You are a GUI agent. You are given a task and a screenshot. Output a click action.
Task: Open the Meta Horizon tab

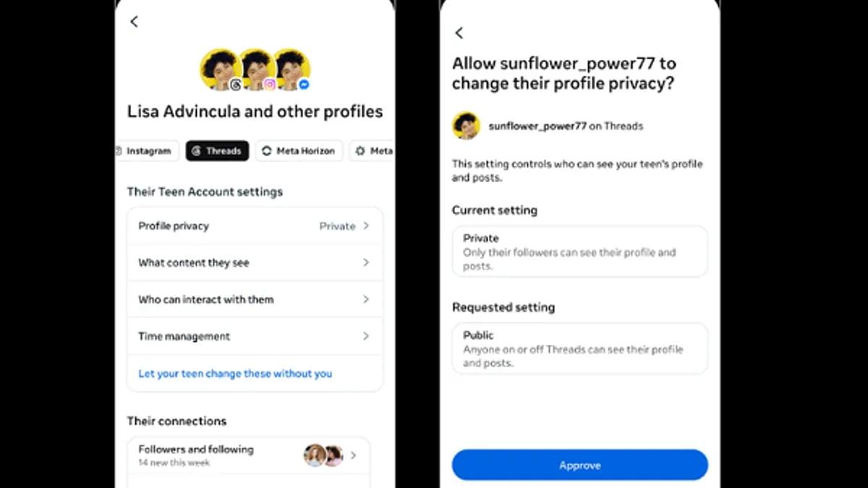point(299,151)
